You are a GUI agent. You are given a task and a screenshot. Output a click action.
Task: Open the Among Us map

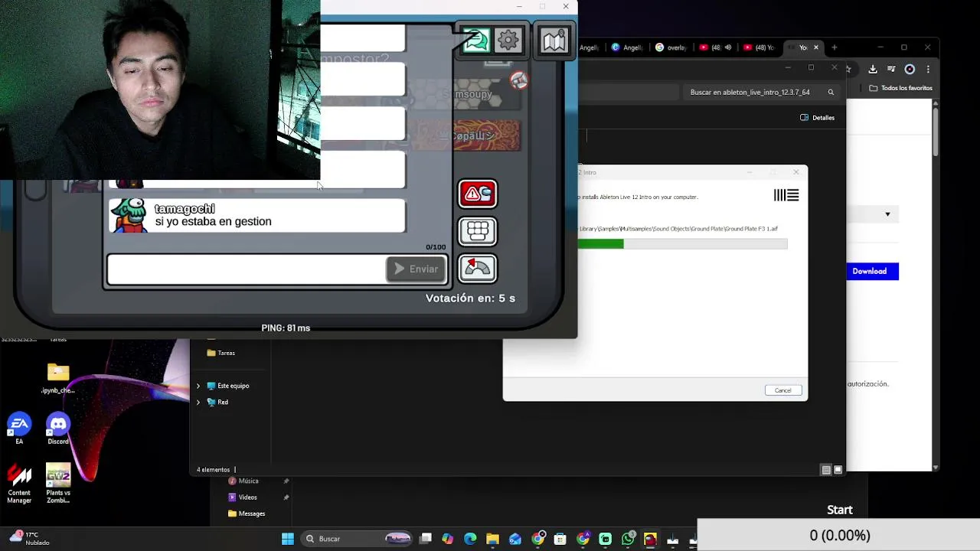tap(554, 40)
